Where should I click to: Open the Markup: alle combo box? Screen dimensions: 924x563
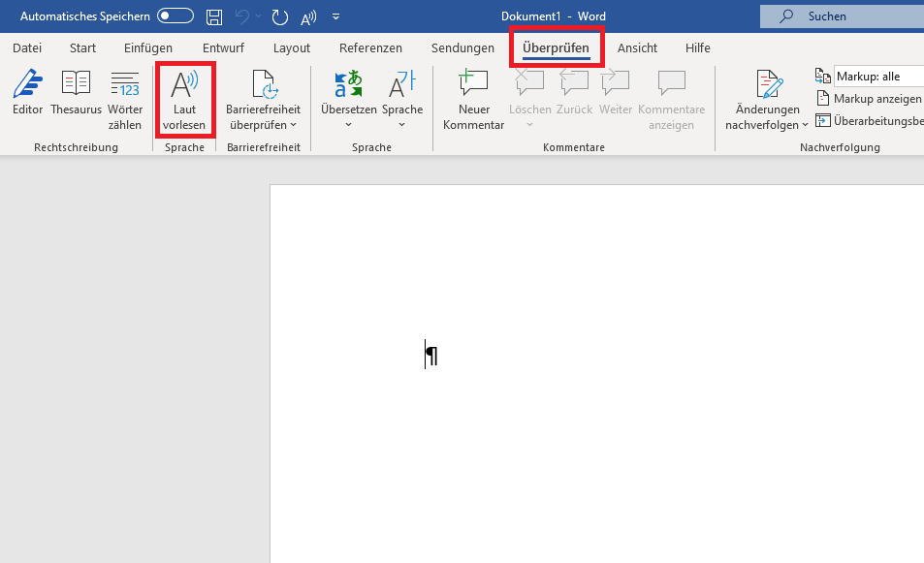[x=878, y=76]
